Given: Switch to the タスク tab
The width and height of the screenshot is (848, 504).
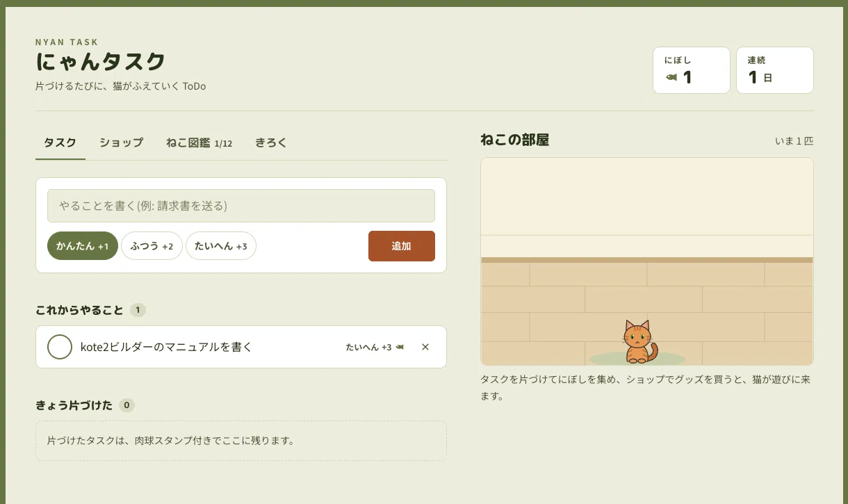Looking at the screenshot, I should pyautogui.click(x=60, y=143).
